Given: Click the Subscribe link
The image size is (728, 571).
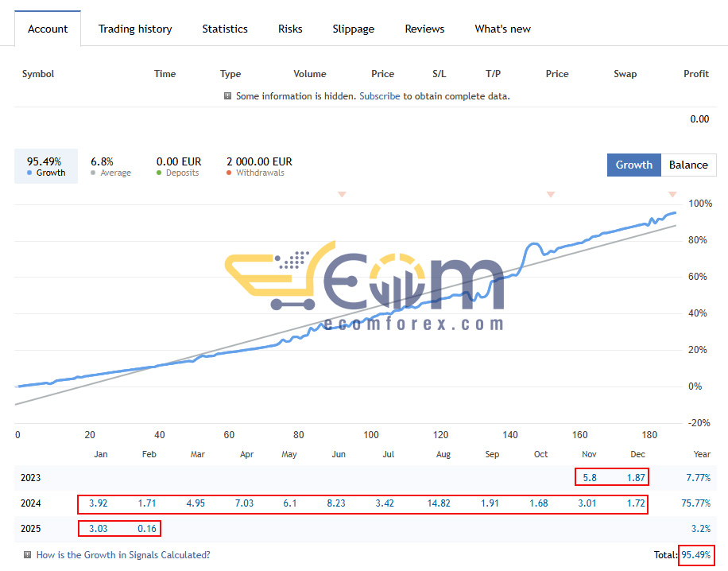Looking at the screenshot, I should (379, 96).
